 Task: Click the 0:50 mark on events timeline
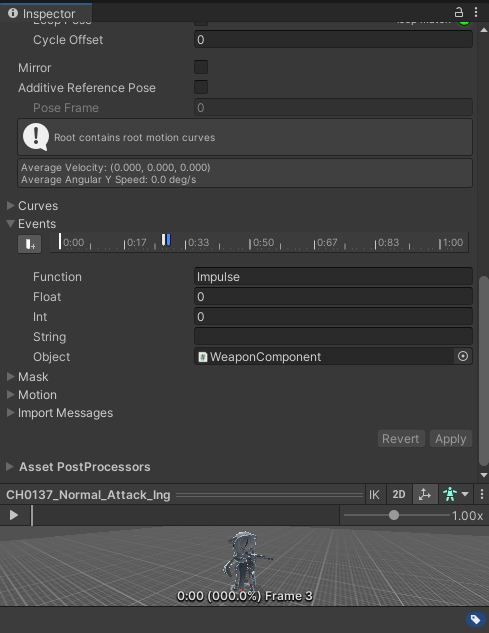click(263, 243)
